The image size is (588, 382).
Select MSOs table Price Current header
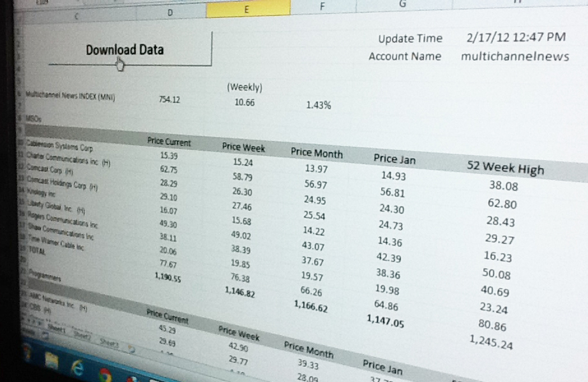point(169,141)
